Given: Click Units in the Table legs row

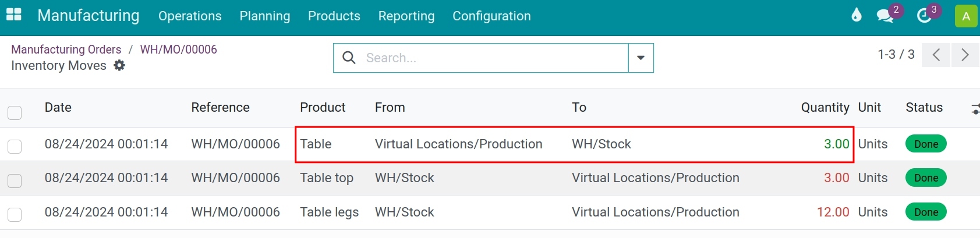Looking at the screenshot, I should click(x=873, y=212).
